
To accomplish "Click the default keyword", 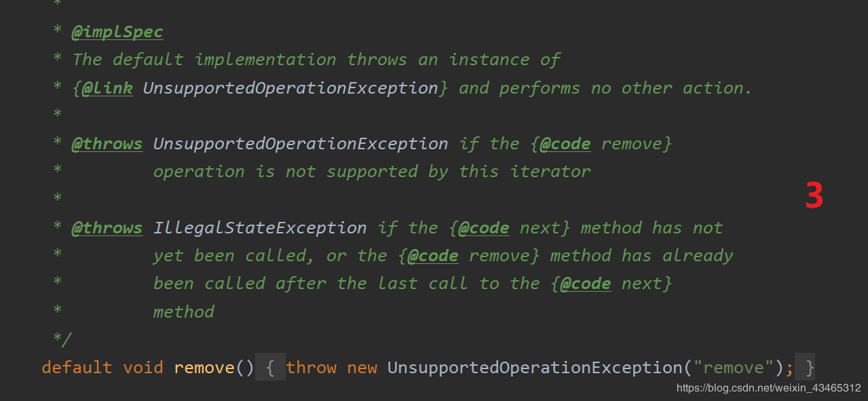I will click(x=77, y=368).
